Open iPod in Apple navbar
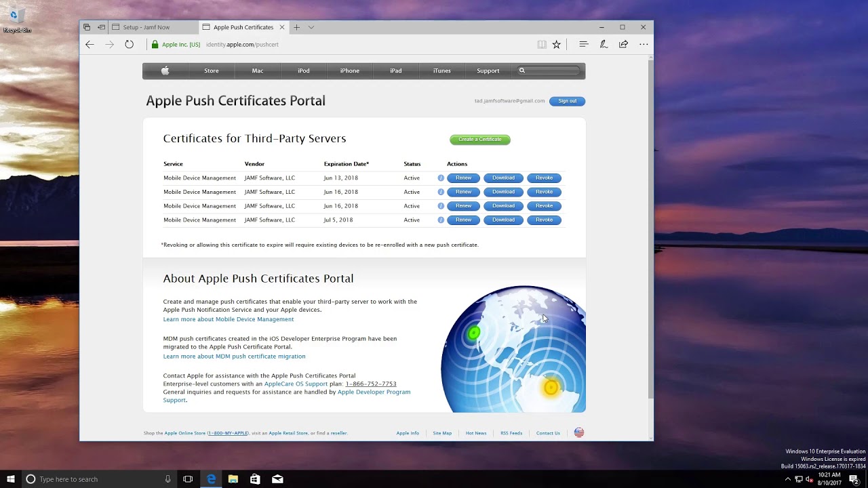Screen dimensions: 868x488 [x=304, y=70]
